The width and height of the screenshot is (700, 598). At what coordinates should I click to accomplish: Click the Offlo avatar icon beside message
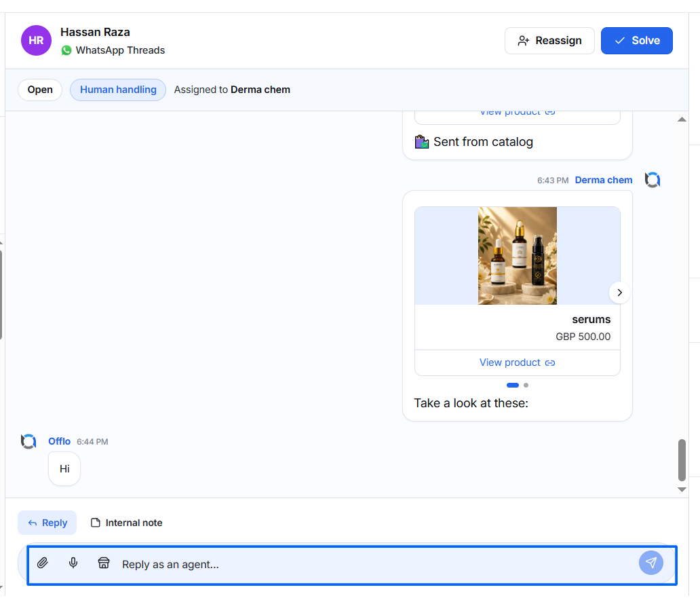click(x=28, y=442)
